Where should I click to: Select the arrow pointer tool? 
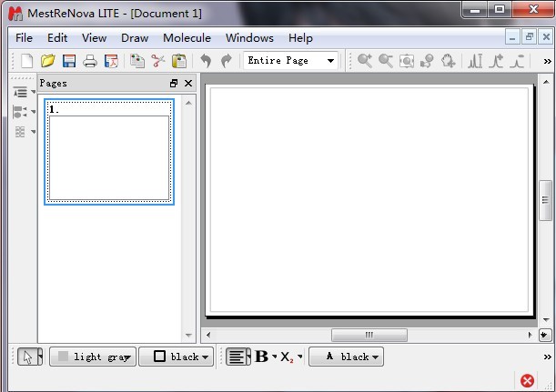click(x=27, y=357)
